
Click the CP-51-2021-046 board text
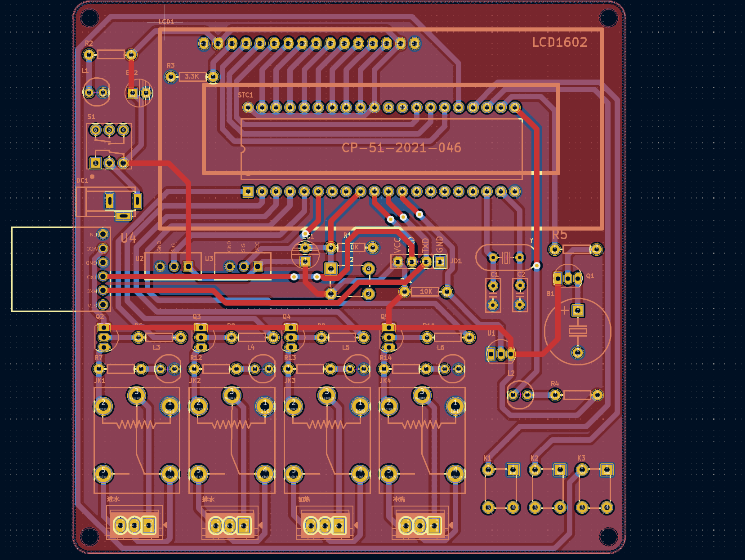tap(401, 148)
